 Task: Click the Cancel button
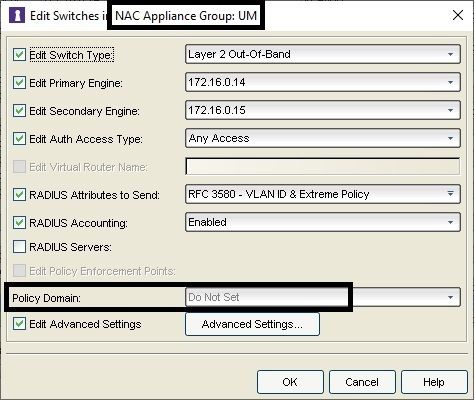362,382
